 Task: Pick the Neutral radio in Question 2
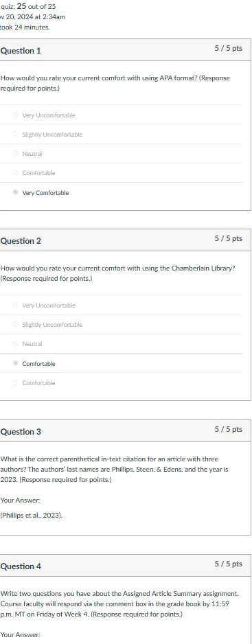click(16, 344)
